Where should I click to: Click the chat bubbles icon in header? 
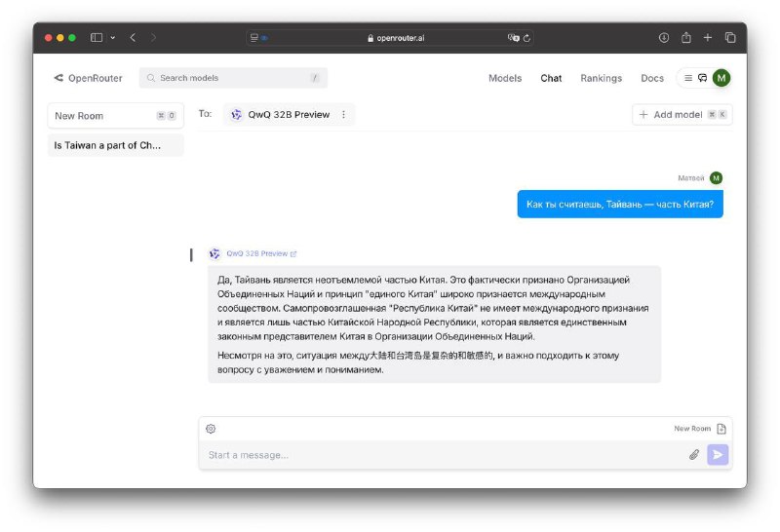tap(702, 78)
